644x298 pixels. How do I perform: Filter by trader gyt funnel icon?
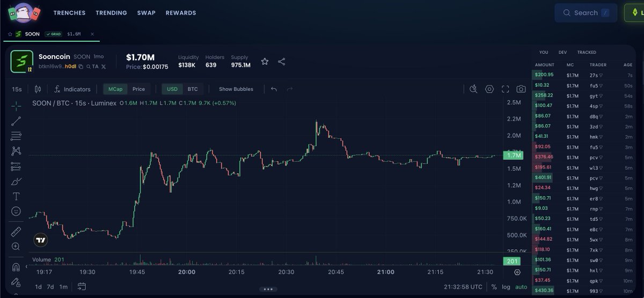tap(601, 96)
